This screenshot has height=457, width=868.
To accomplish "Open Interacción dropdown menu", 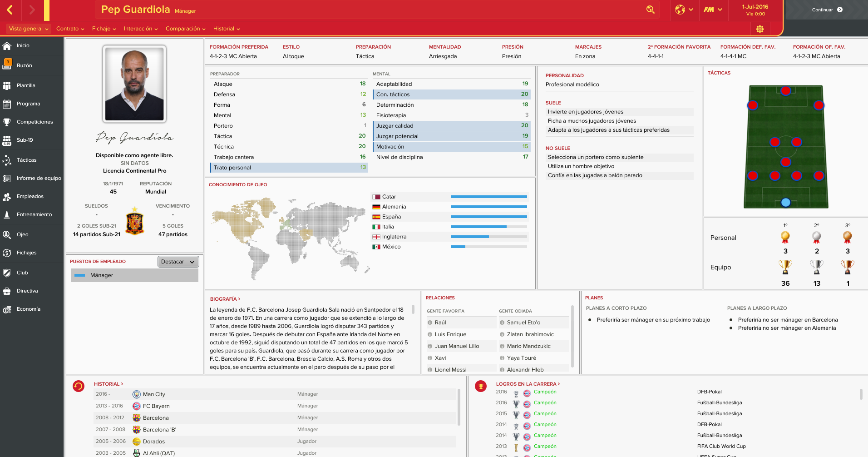I will tap(141, 29).
